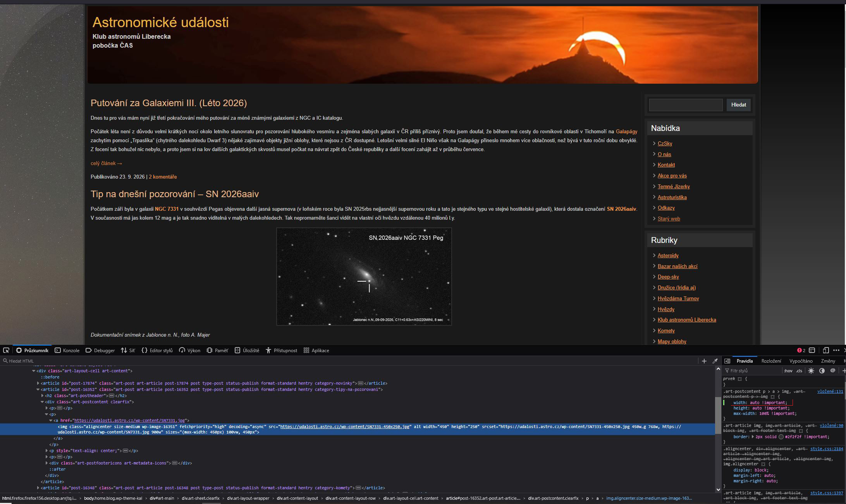
Task: Collapse the div art-postcontent clearfix node
Action: click(x=42, y=402)
